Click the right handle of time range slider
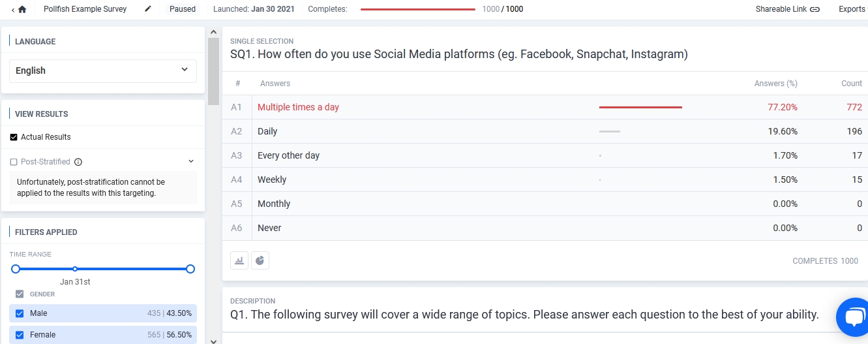868x344 pixels. coord(190,269)
